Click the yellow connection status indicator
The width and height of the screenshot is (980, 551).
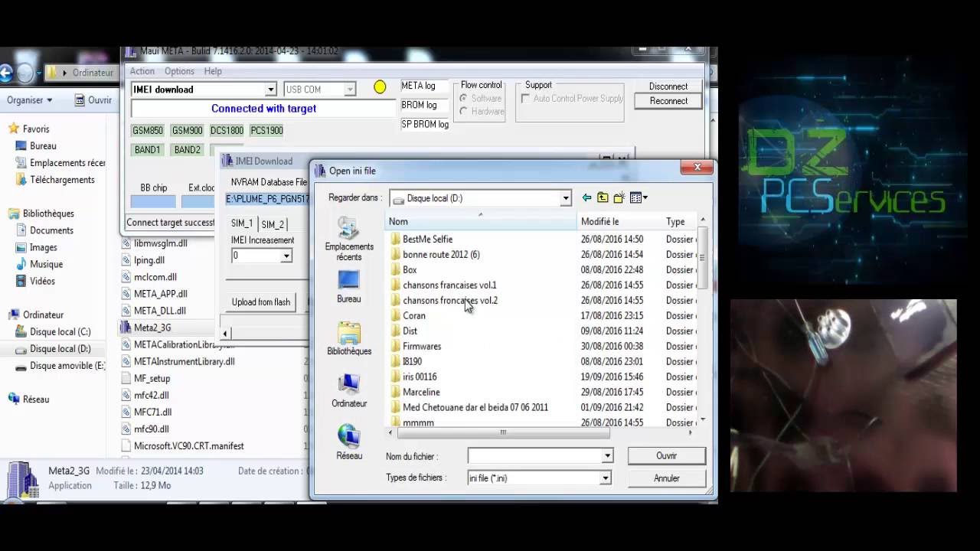(380, 87)
